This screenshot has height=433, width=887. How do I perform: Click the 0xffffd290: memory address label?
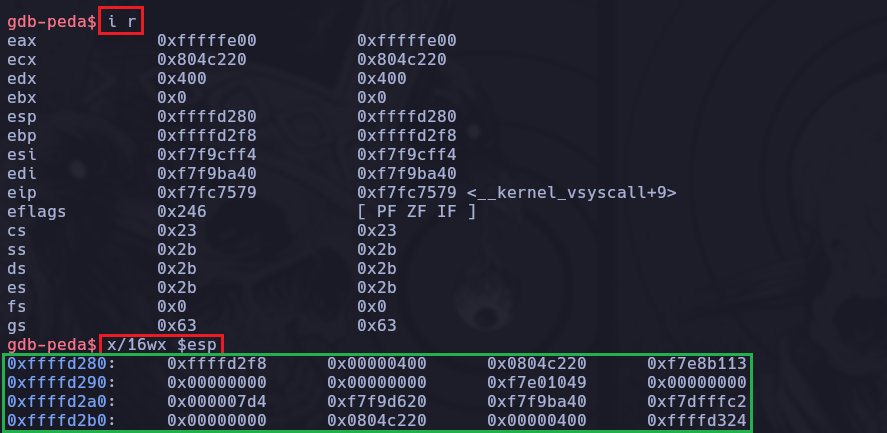(x=62, y=382)
